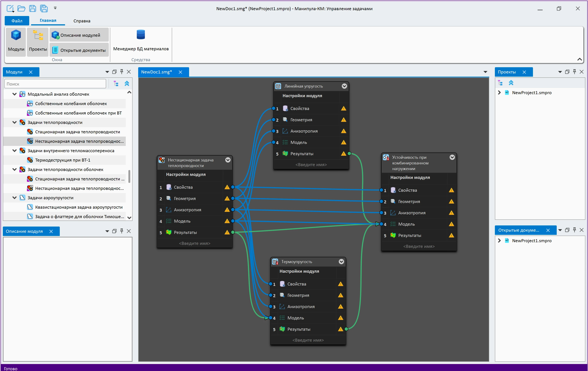Toggle Описание модулей window button
Viewport: 588px width, 371px height.
click(79, 35)
